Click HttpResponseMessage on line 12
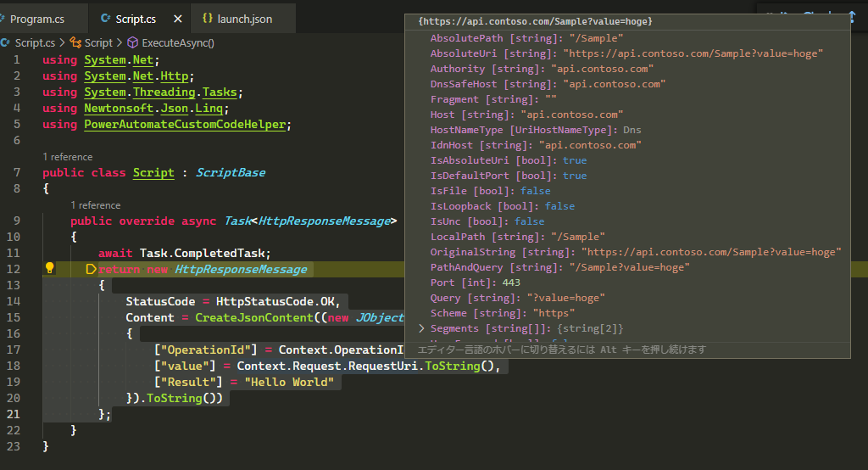 coord(241,270)
